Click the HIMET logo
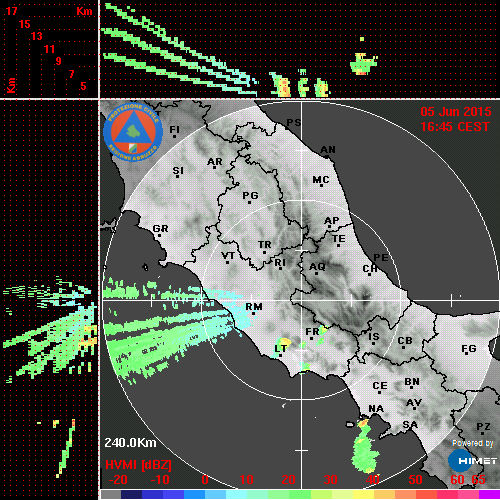The width and height of the screenshot is (500, 500). [x=473, y=461]
